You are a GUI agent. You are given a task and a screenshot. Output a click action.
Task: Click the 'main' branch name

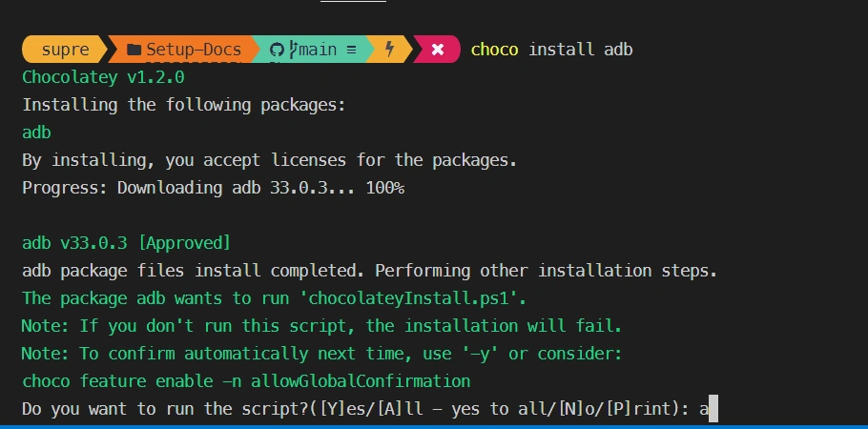coord(319,49)
